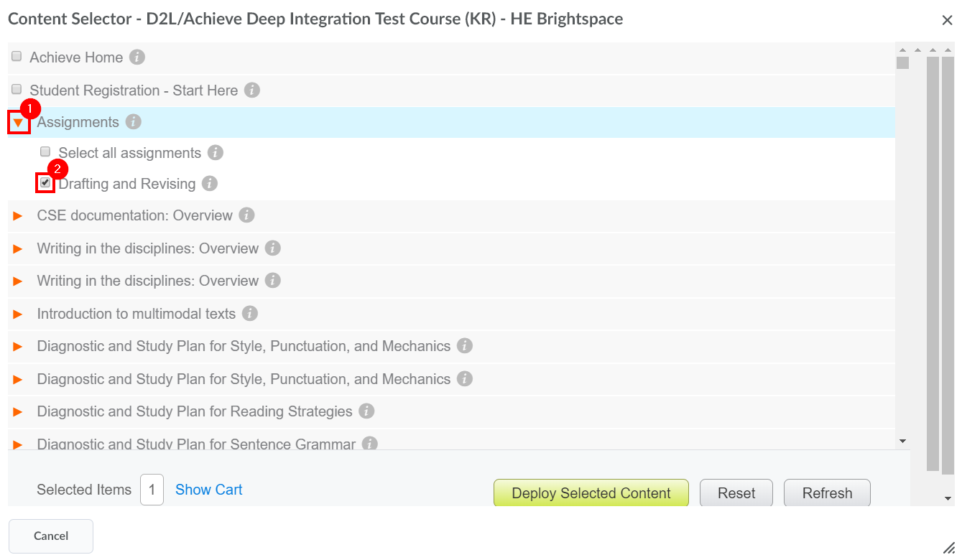Collapse the Assignments section
The height and width of the screenshot is (560, 962).
coord(17,122)
